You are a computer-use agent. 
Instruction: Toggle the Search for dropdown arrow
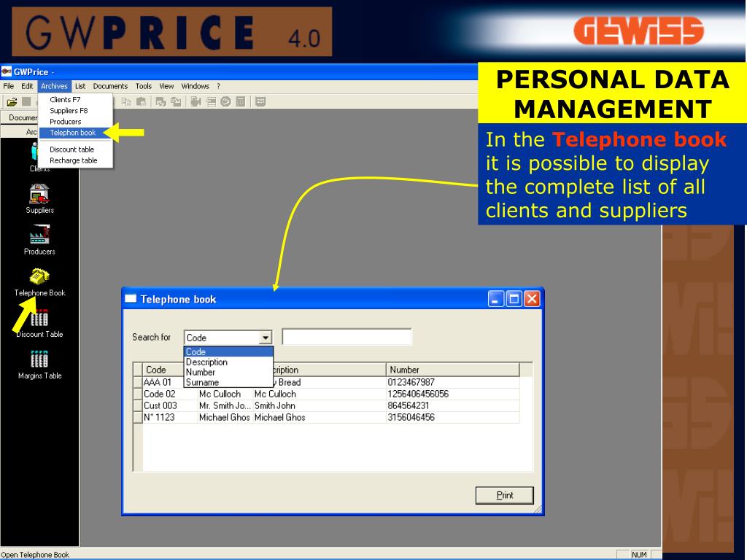pyautogui.click(x=266, y=338)
